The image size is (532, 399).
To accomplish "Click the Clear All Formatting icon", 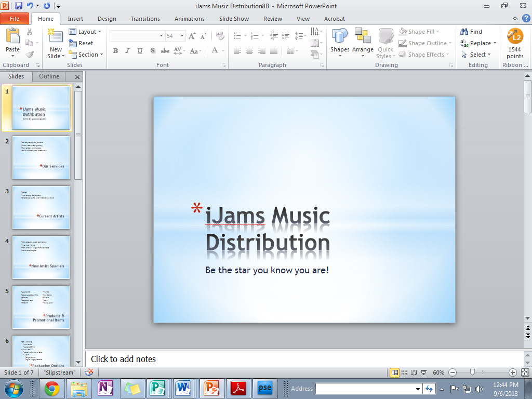I will (220, 36).
